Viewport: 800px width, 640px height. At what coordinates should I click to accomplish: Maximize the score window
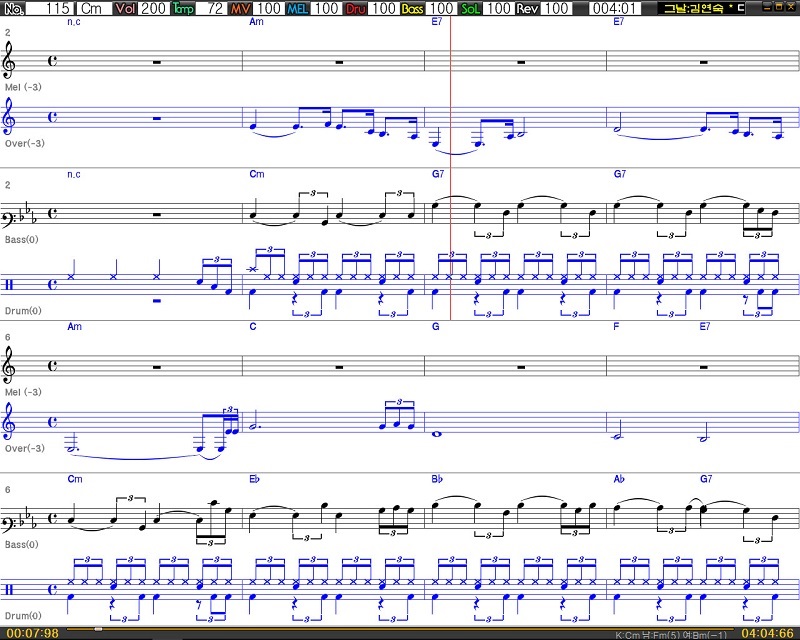click(x=779, y=7)
